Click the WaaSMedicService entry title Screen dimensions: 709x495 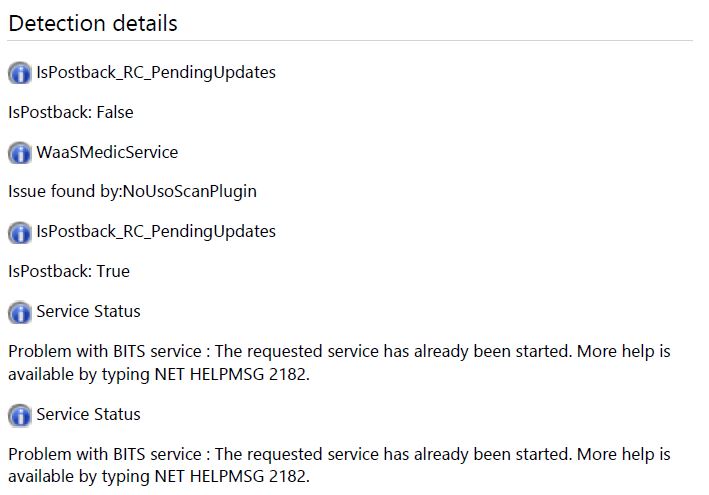pyautogui.click(x=107, y=152)
